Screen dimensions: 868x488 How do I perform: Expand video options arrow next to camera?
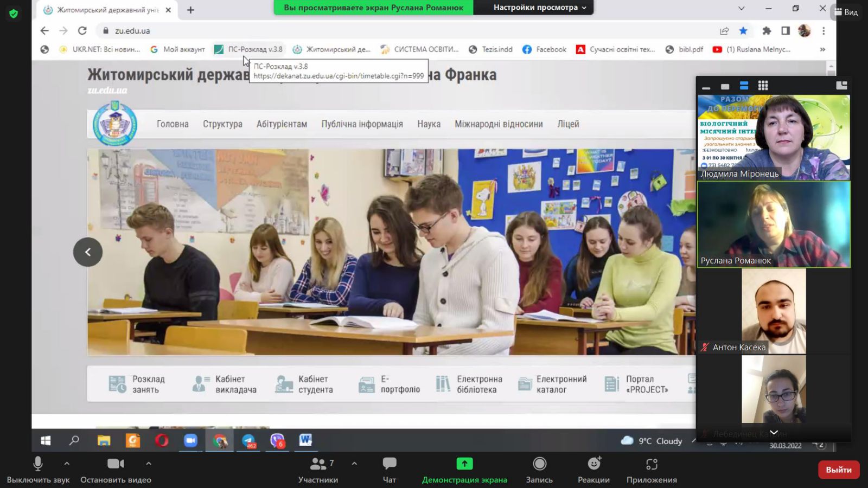click(149, 464)
